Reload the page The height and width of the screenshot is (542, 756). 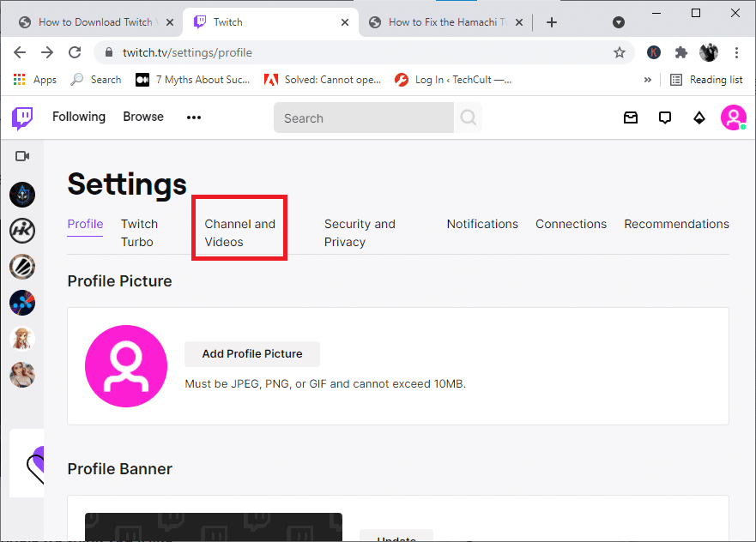click(x=75, y=52)
